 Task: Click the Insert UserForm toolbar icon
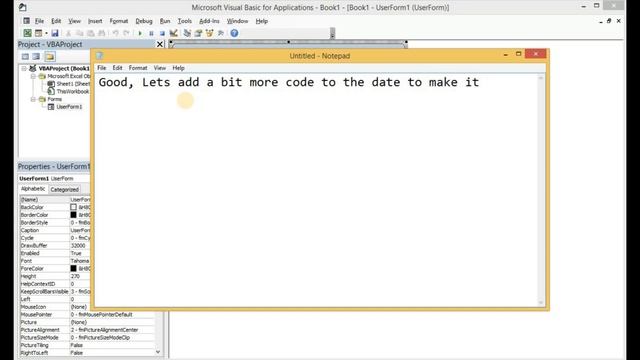pyautogui.click(x=38, y=33)
